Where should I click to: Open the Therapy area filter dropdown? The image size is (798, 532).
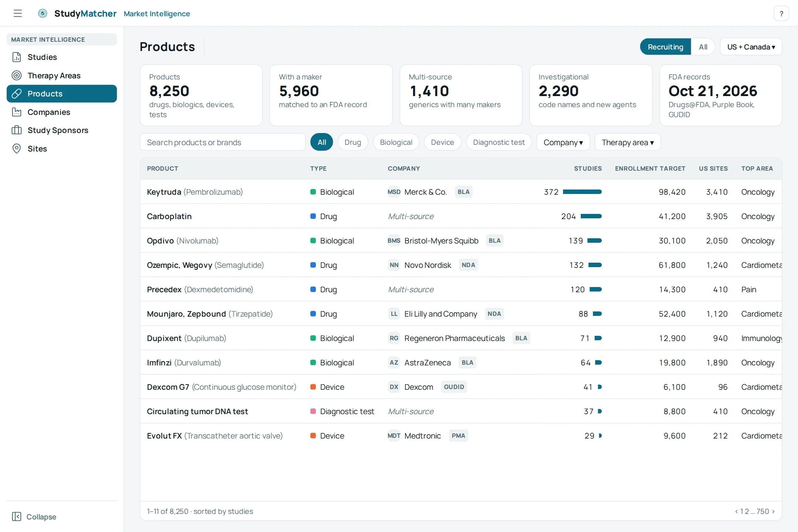pyautogui.click(x=628, y=142)
